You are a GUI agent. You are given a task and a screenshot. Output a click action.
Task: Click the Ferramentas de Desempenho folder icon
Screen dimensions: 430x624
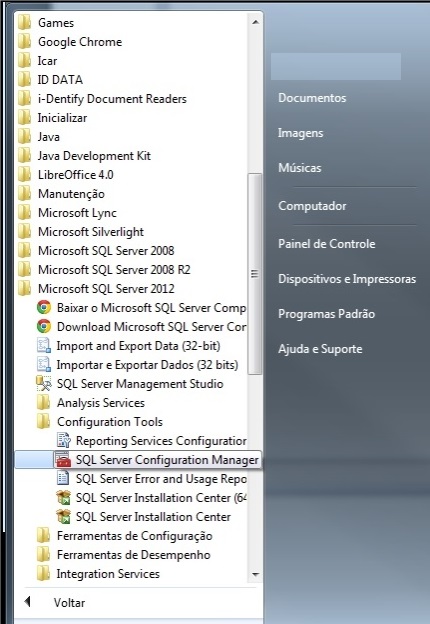pyautogui.click(x=43, y=555)
